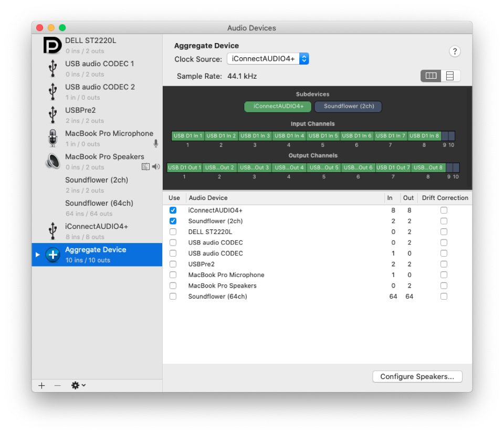The width and height of the screenshot is (504, 434).
Task: Click the Aggregate Device plus icon
Action: [52, 255]
